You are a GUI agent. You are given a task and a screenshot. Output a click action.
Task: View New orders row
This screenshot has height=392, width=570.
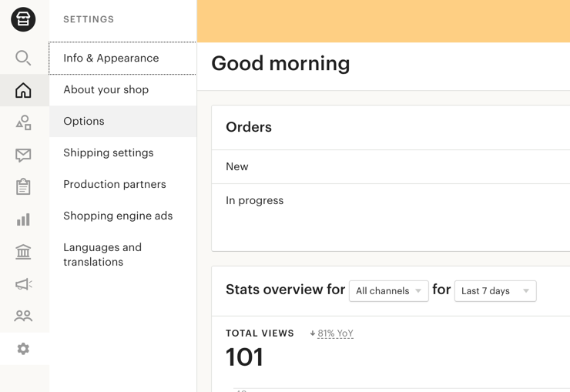[x=237, y=167]
